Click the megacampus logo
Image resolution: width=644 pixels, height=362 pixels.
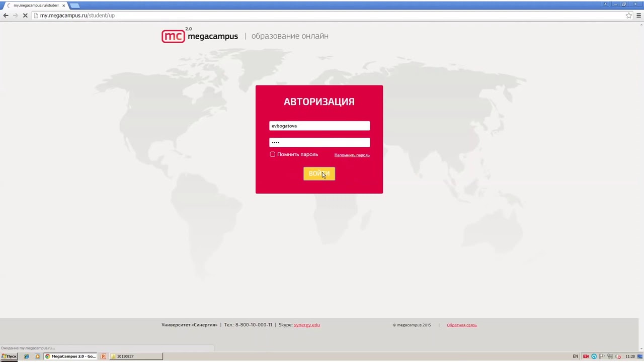(x=200, y=36)
